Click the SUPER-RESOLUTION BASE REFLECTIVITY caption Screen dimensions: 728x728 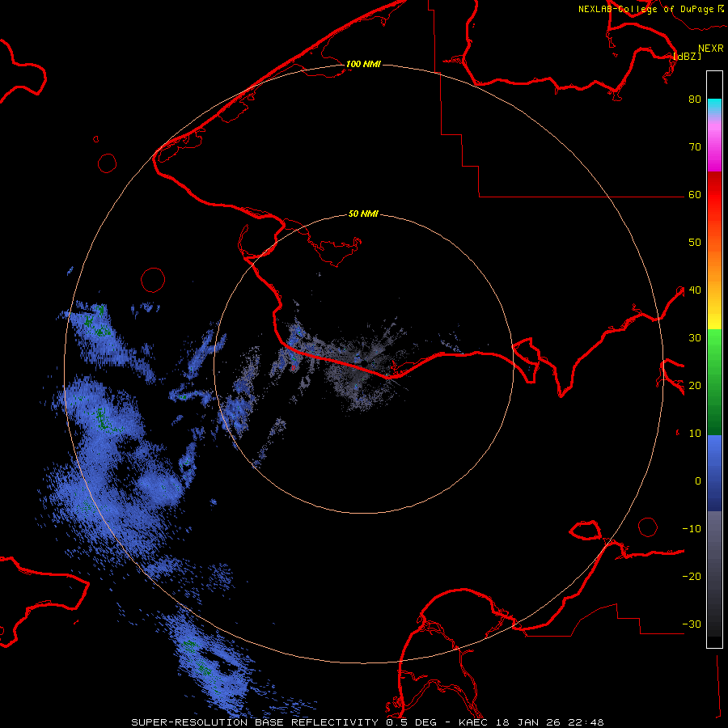click(x=255, y=722)
